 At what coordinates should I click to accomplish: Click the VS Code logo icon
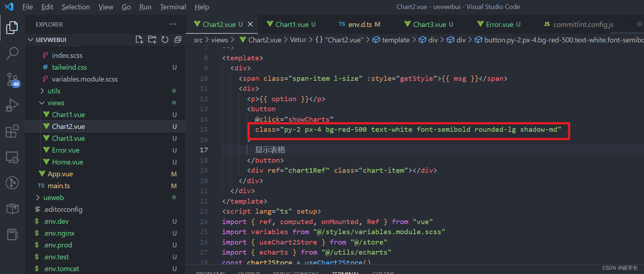click(9, 6)
